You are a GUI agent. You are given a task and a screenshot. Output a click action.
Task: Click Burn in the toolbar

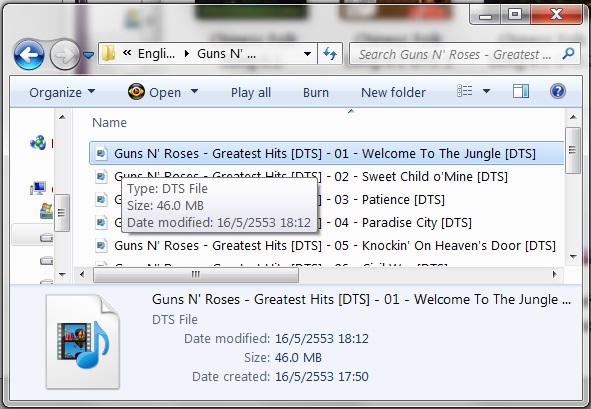pos(316,92)
